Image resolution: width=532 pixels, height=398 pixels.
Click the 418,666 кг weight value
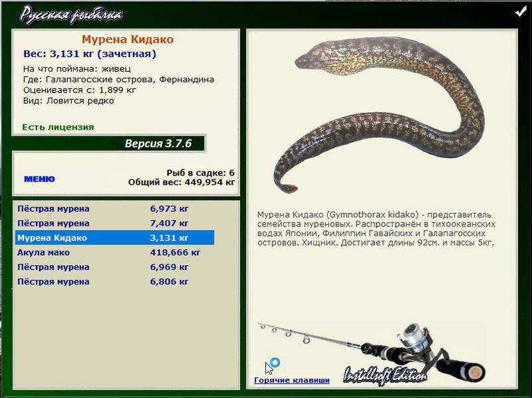pos(175,252)
